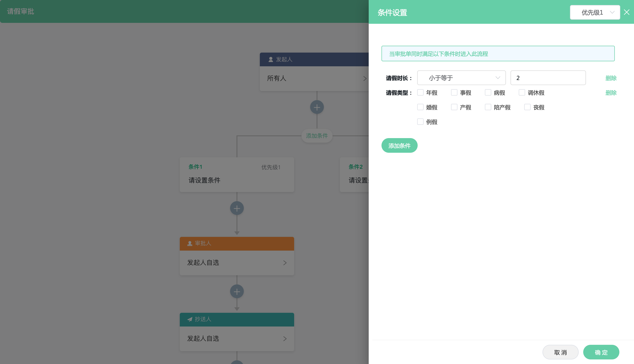
Task: Tick the 例假 checkbox
Action: (x=420, y=122)
